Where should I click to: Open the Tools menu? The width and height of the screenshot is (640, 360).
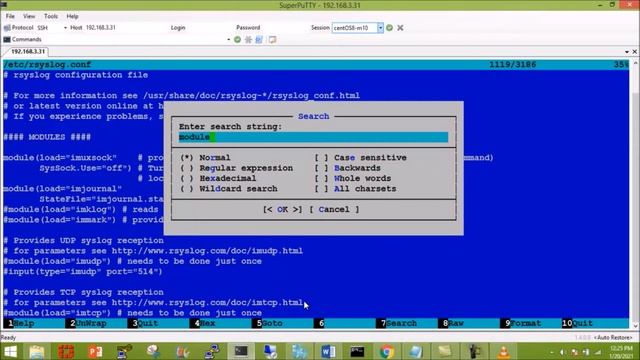tap(51, 16)
